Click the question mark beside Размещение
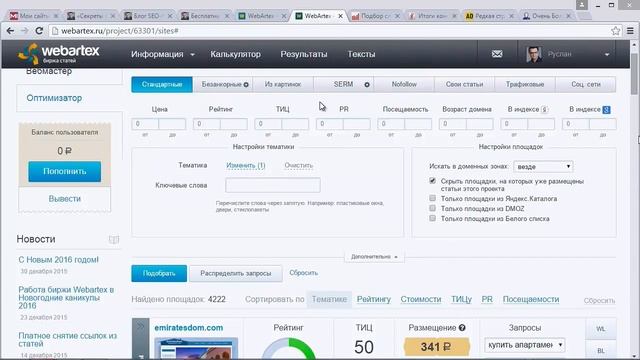The height and width of the screenshot is (360, 640). click(462, 327)
